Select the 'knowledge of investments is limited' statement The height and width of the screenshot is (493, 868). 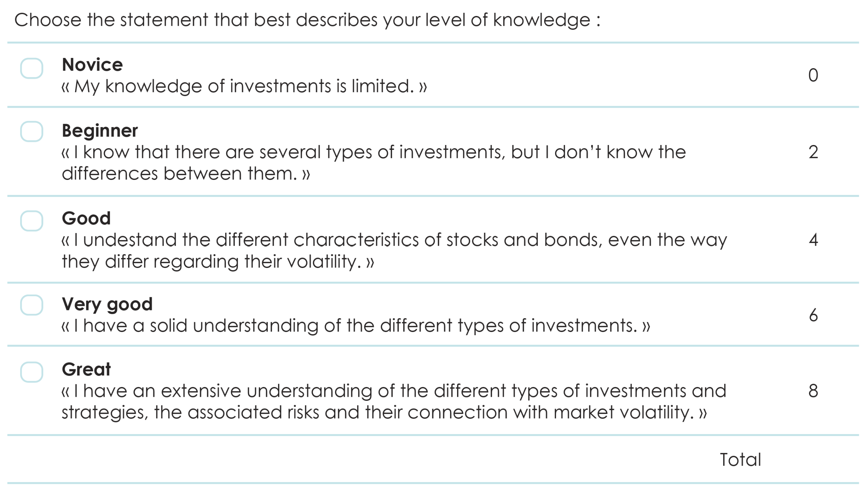tap(244, 86)
